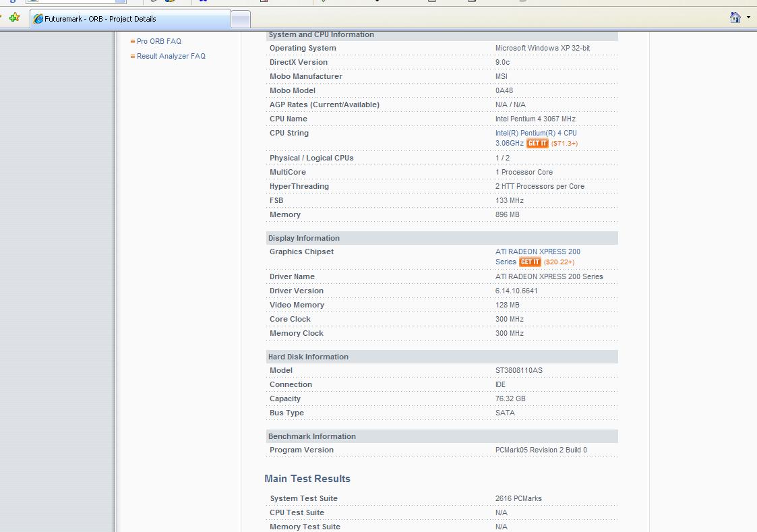Image resolution: width=757 pixels, height=532 pixels.
Task: Click the Add to Favorites star icon
Action: tap(14, 18)
